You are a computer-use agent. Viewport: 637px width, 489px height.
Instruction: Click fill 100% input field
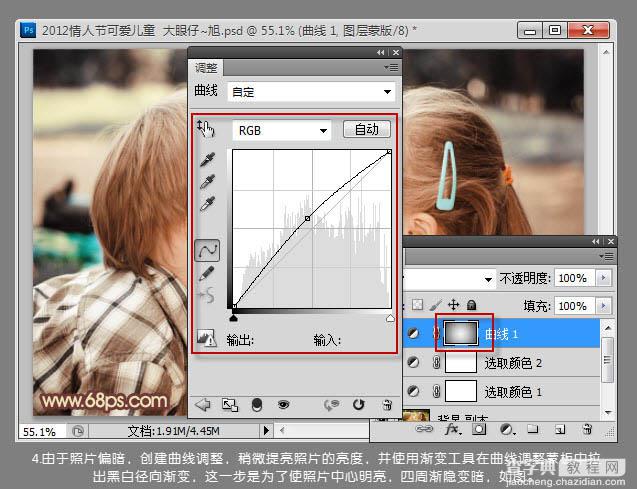[574, 305]
